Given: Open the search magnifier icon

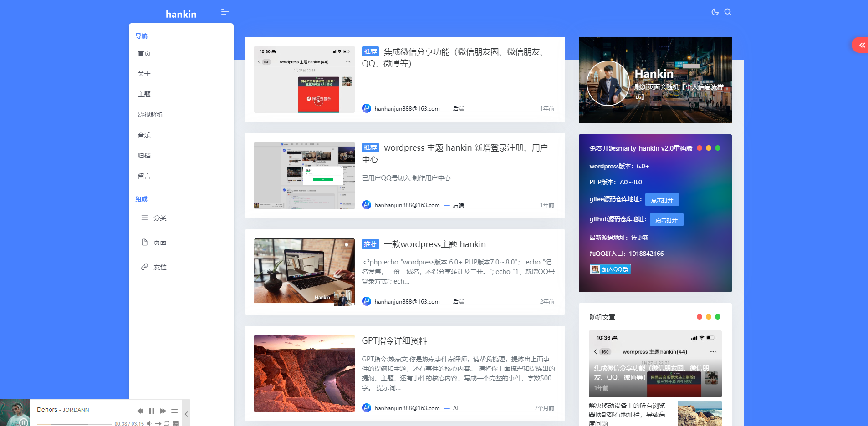Looking at the screenshot, I should click(728, 12).
